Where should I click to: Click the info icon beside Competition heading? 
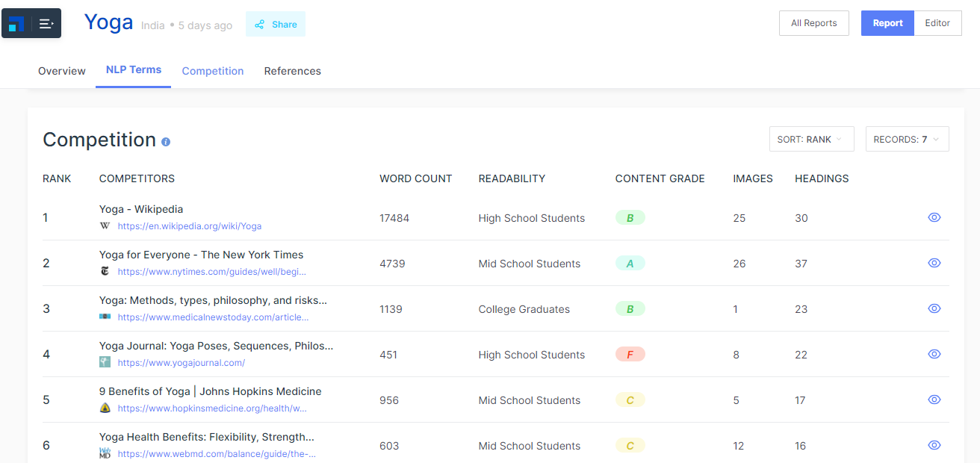point(166,141)
